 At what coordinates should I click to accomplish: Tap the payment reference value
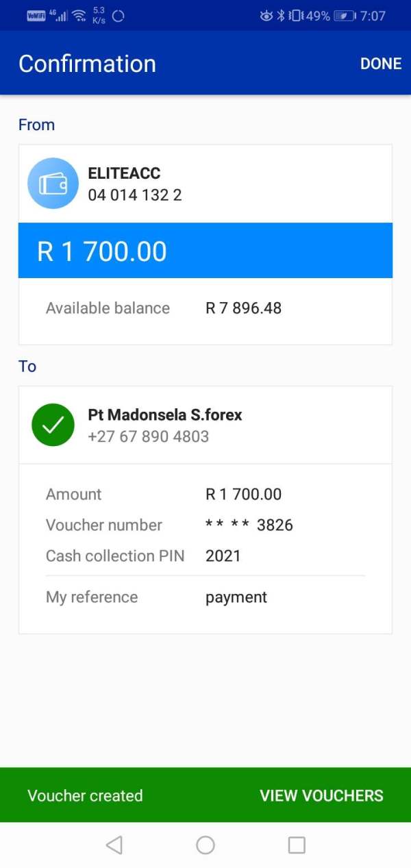click(x=236, y=597)
